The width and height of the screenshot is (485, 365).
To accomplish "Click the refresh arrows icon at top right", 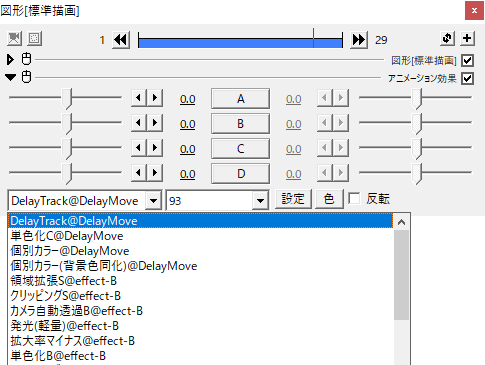I will 447,38.
